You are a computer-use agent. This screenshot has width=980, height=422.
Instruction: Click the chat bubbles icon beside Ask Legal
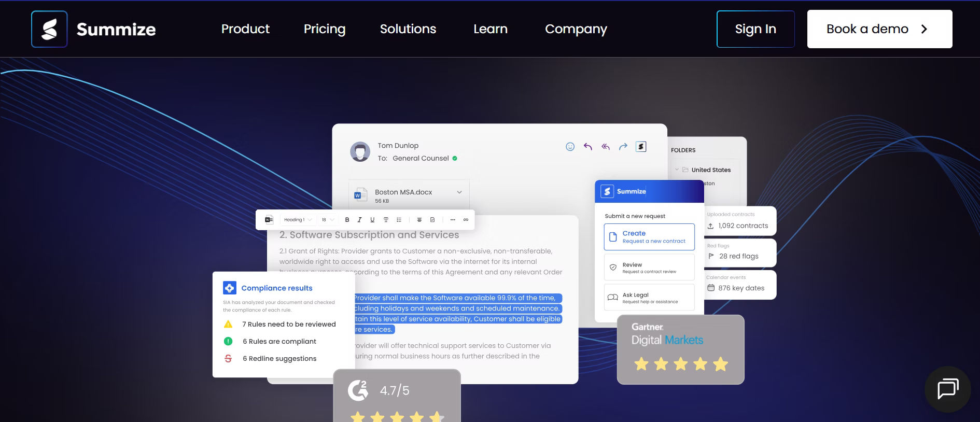(x=612, y=298)
